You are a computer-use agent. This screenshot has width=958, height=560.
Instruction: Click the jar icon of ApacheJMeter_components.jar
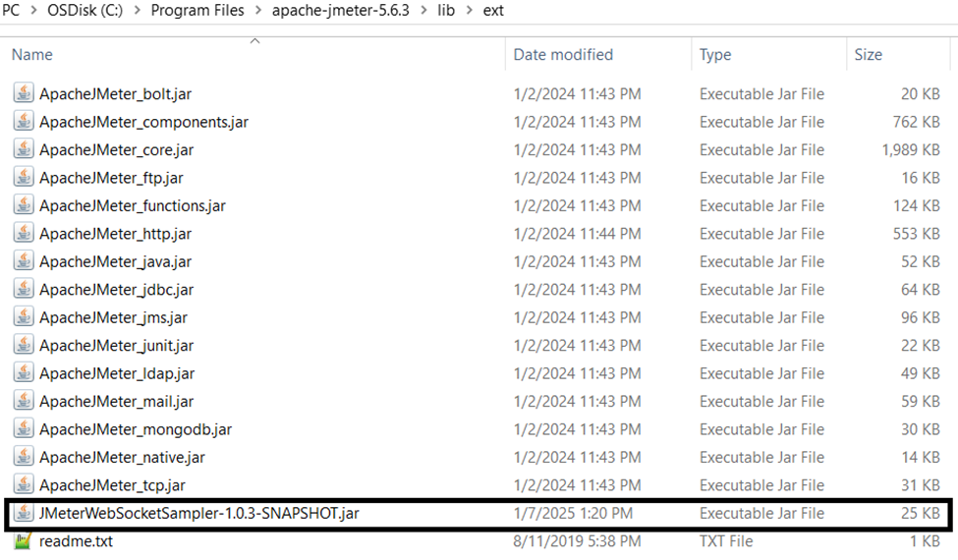(x=24, y=122)
